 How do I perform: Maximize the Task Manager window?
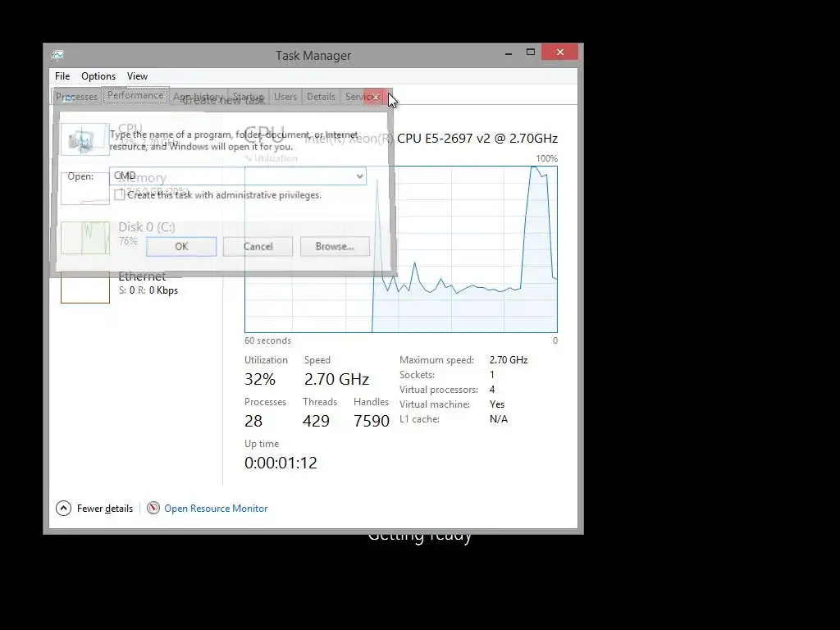[531, 52]
